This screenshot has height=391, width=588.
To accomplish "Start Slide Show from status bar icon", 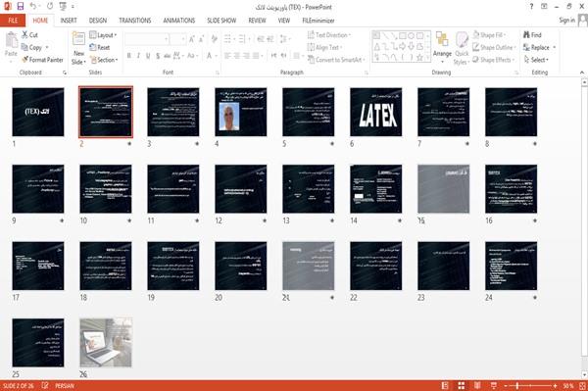I will pyautogui.click(x=494, y=385).
